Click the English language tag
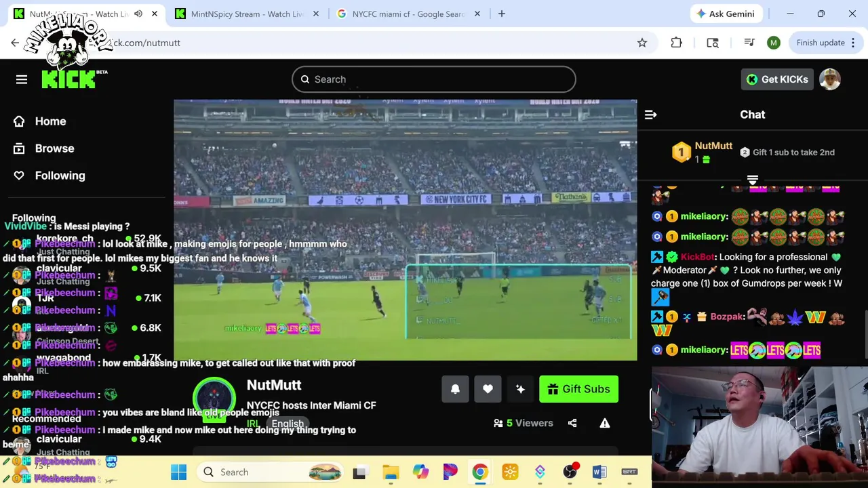The width and height of the screenshot is (868, 488). [x=288, y=424]
